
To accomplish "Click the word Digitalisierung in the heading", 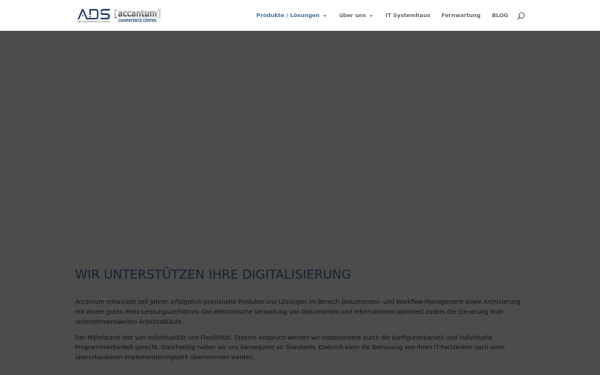I will click(297, 274).
